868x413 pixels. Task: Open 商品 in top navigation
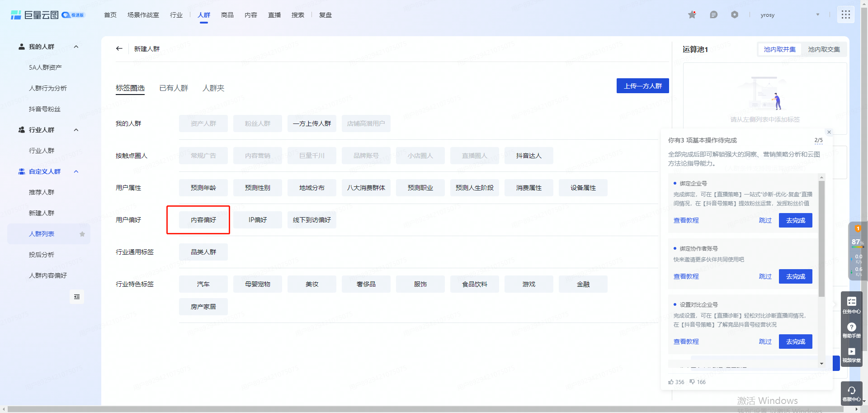(x=227, y=15)
